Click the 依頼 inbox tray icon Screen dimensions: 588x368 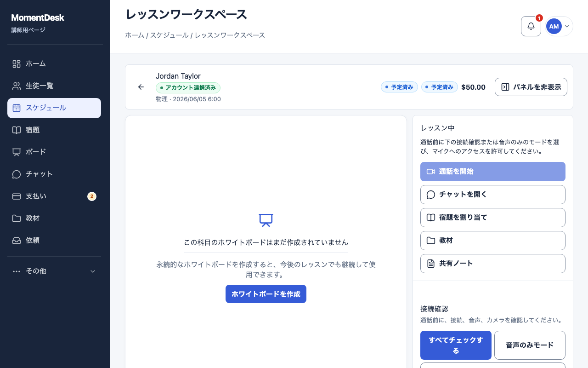click(17, 241)
